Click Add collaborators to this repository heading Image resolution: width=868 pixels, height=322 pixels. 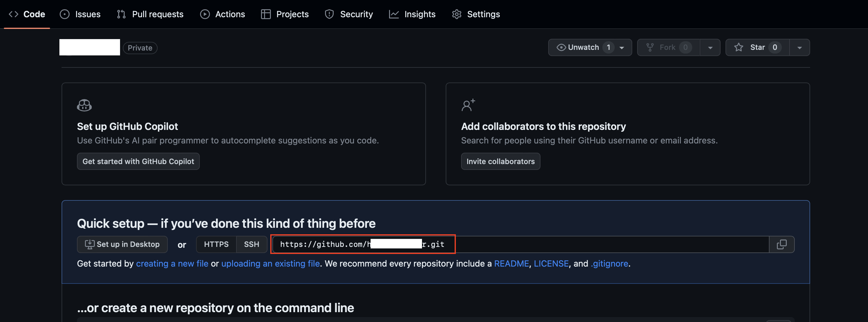(544, 127)
